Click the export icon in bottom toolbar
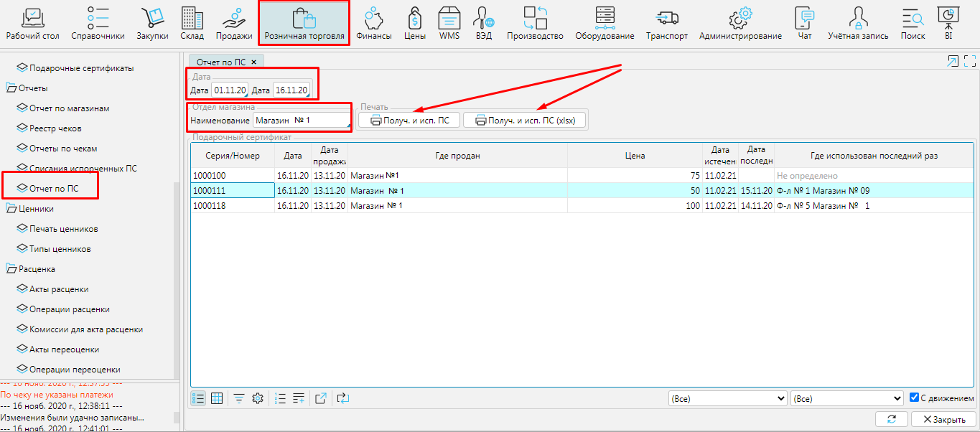Screen dimensions: 980x432 pos(321,398)
